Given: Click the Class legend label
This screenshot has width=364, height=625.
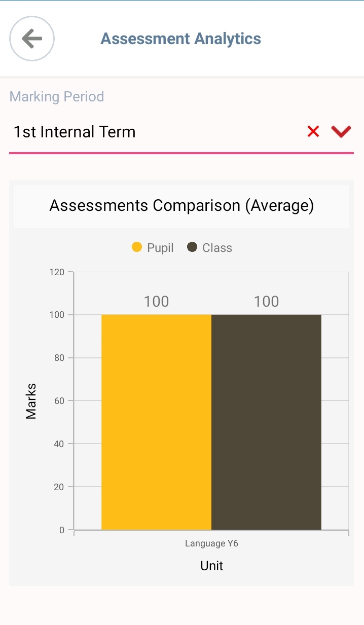Looking at the screenshot, I should [217, 248].
